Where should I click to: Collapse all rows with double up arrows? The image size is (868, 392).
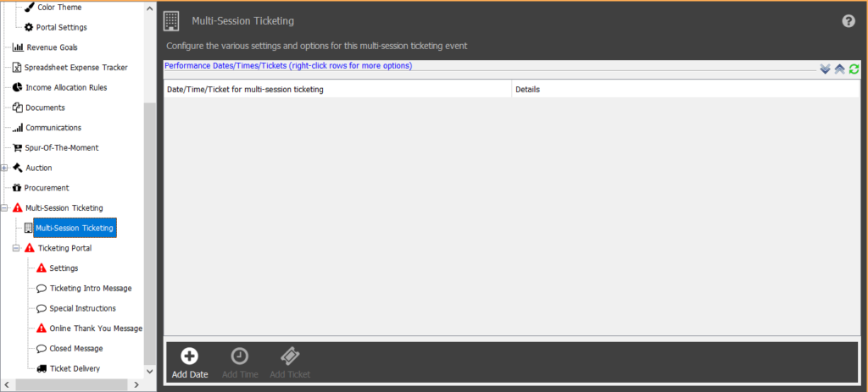839,69
